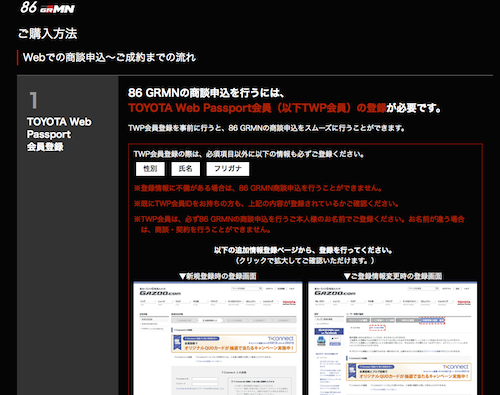Screen dimensions: 500x395
Task: Click the ※既にTWP会員IDをお持ちの方も warning line
Action: click(266, 203)
